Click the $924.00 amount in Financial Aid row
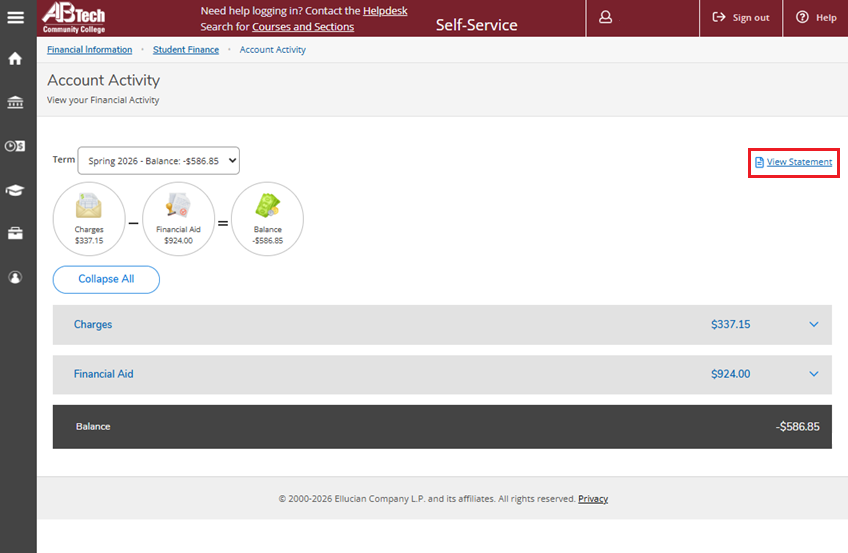 pyautogui.click(x=730, y=374)
